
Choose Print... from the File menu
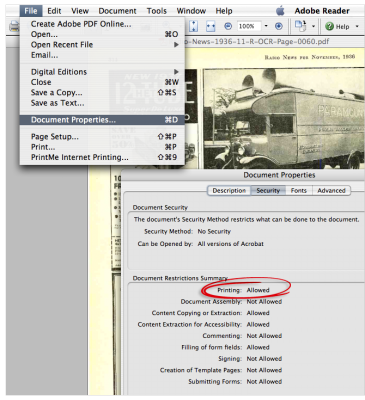[x=102, y=147]
